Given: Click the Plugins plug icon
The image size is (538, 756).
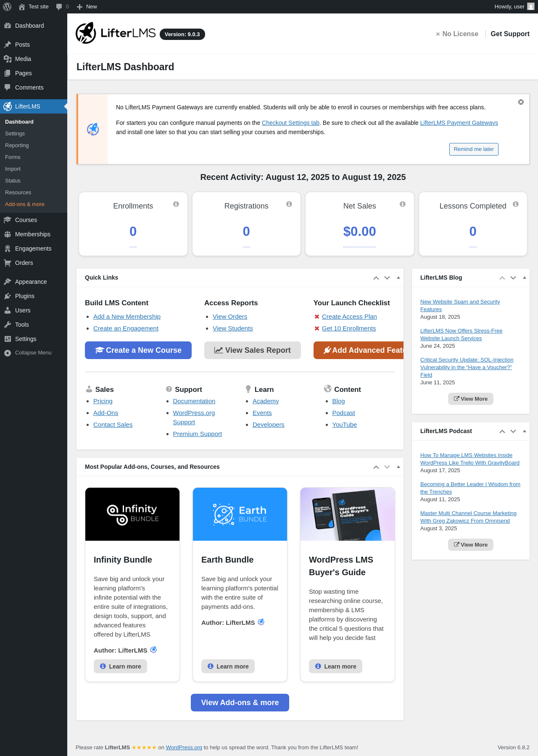Looking at the screenshot, I should 8,296.
